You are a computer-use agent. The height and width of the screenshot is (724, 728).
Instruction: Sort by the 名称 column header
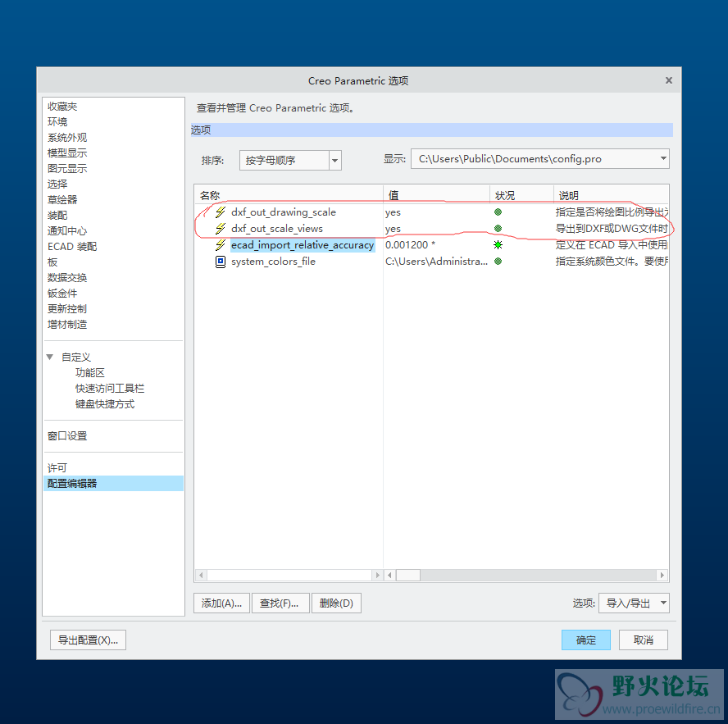pyautogui.click(x=289, y=195)
